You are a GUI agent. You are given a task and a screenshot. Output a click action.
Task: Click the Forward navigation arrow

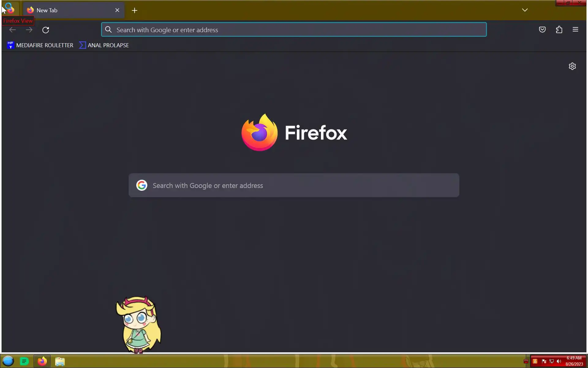coord(29,30)
